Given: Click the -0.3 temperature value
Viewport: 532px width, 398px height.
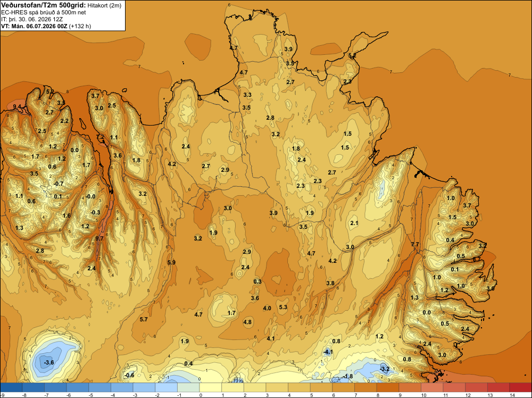Looking at the screenshot, I should coord(95,212).
